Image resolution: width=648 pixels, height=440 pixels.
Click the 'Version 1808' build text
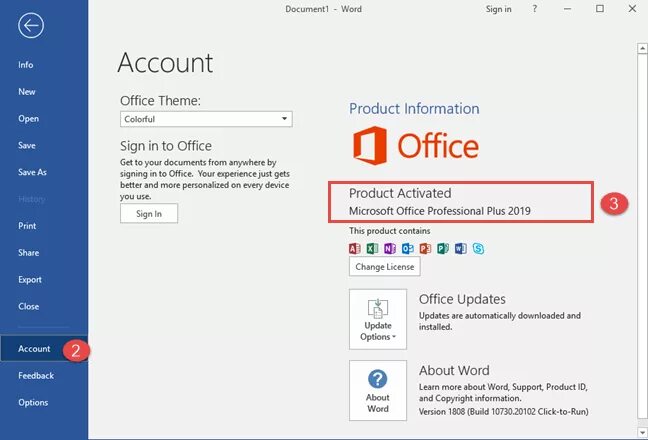pyautogui.click(x=503, y=411)
